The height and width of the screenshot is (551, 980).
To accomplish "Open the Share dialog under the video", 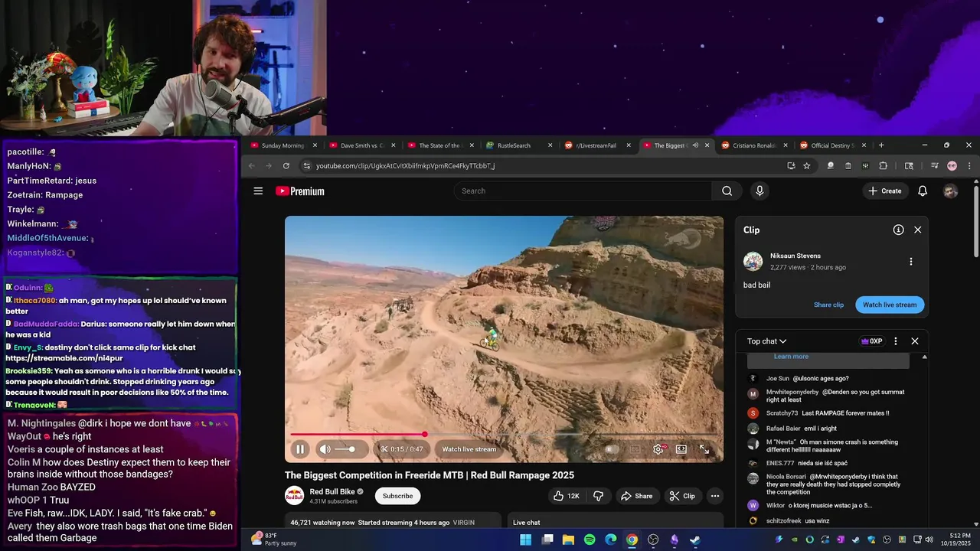I will coord(636,496).
